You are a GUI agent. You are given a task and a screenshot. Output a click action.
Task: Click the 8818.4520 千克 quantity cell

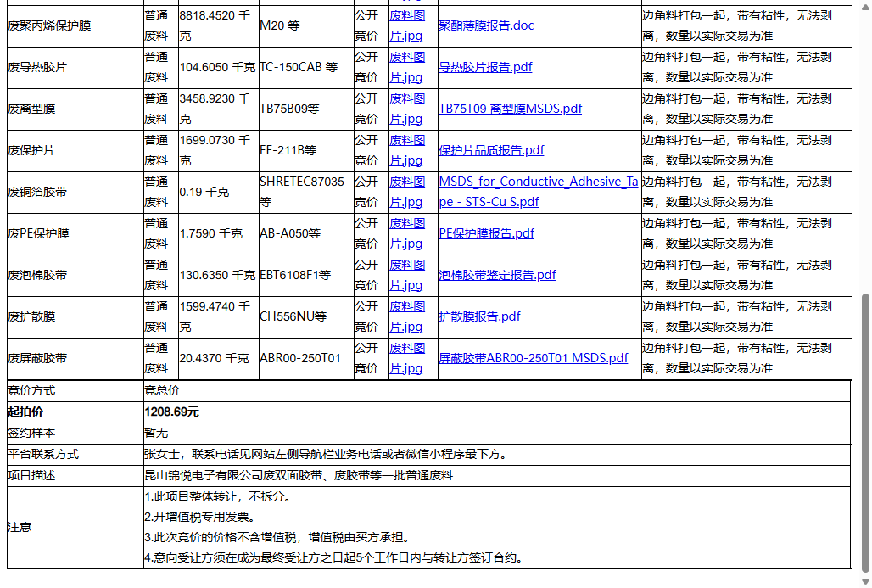(x=219, y=25)
